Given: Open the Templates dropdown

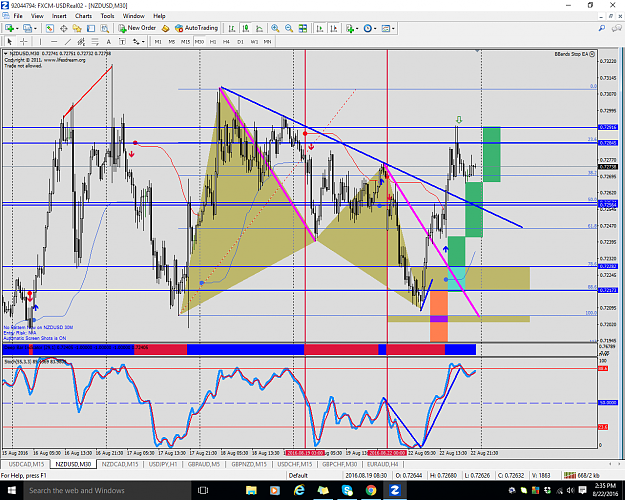Looking at the screenshot, I should tap(388, 28).
